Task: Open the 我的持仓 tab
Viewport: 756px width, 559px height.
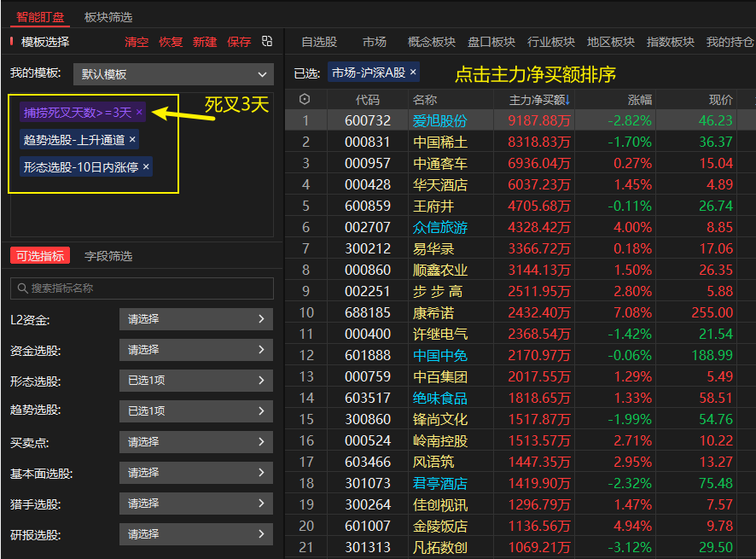Action: click(x=730, y=42)
